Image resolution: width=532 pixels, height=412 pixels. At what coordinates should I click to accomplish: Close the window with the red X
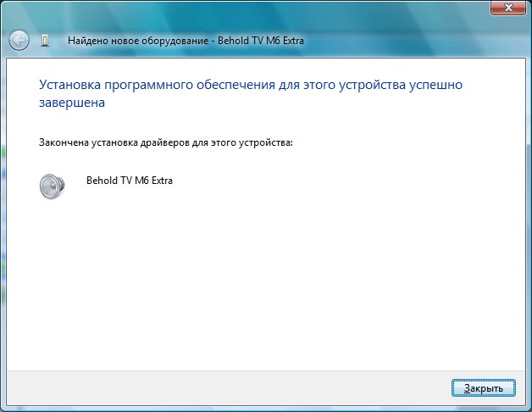click(x=508, y=8)
